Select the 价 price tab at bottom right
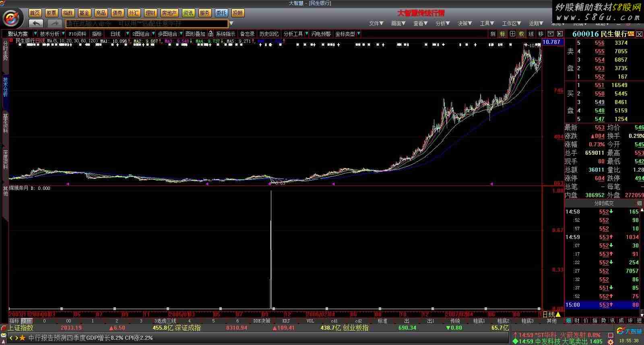644x345 pixels. click(586, 321)
